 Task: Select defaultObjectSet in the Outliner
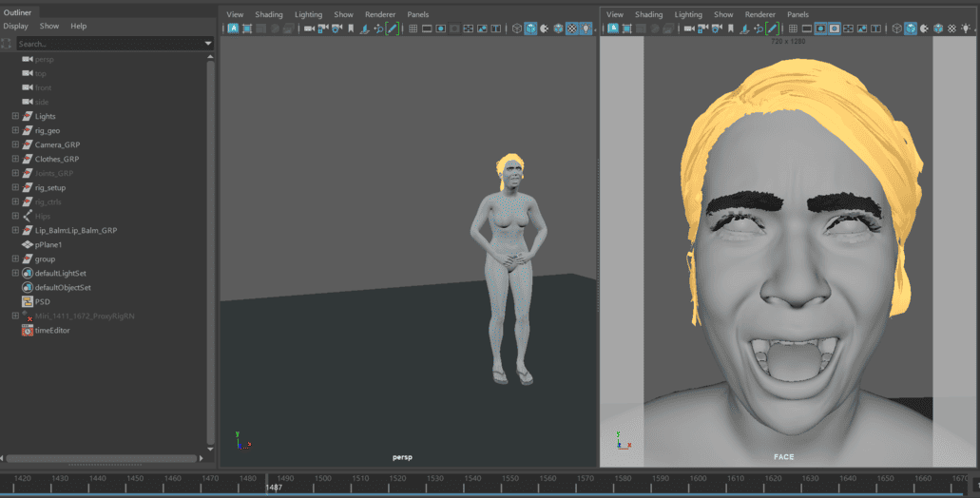63,287
